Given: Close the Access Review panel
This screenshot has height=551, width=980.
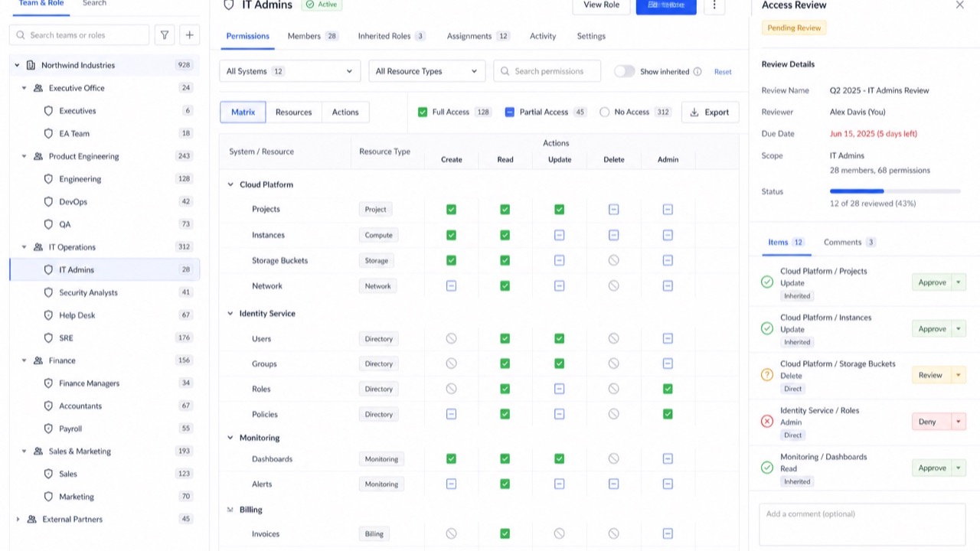Looking at the screenshot, I should point(960,5).
